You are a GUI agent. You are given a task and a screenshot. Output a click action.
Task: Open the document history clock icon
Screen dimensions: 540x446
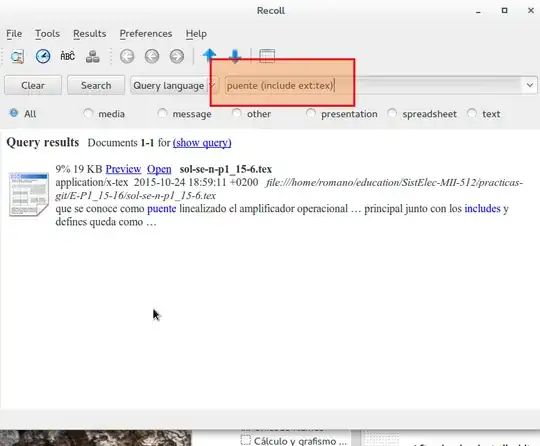point(43,56)
